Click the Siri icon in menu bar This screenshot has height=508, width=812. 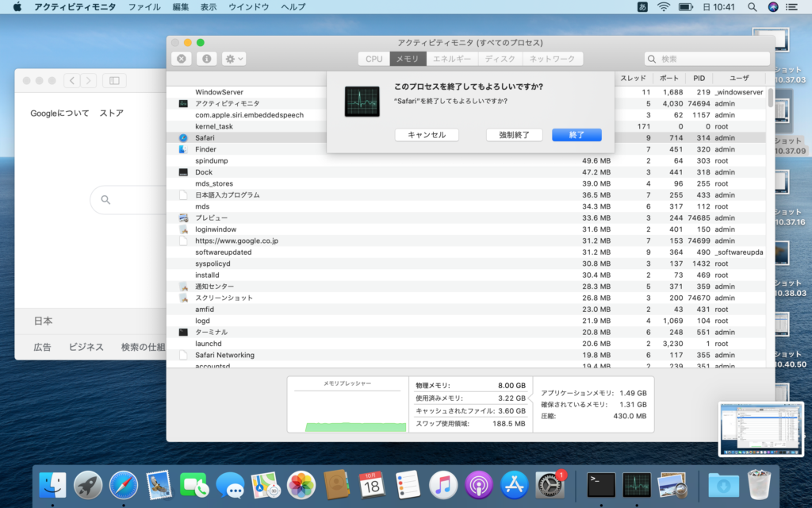click(772, 6)
